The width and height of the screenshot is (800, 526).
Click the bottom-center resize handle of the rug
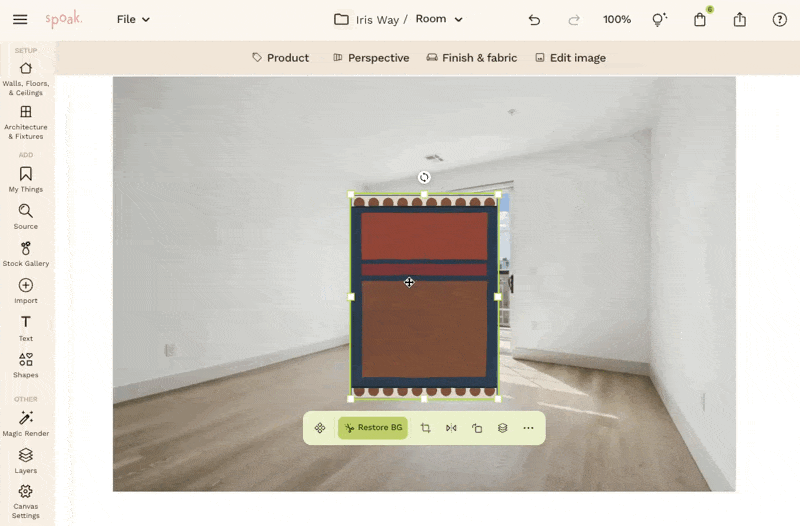424,399
